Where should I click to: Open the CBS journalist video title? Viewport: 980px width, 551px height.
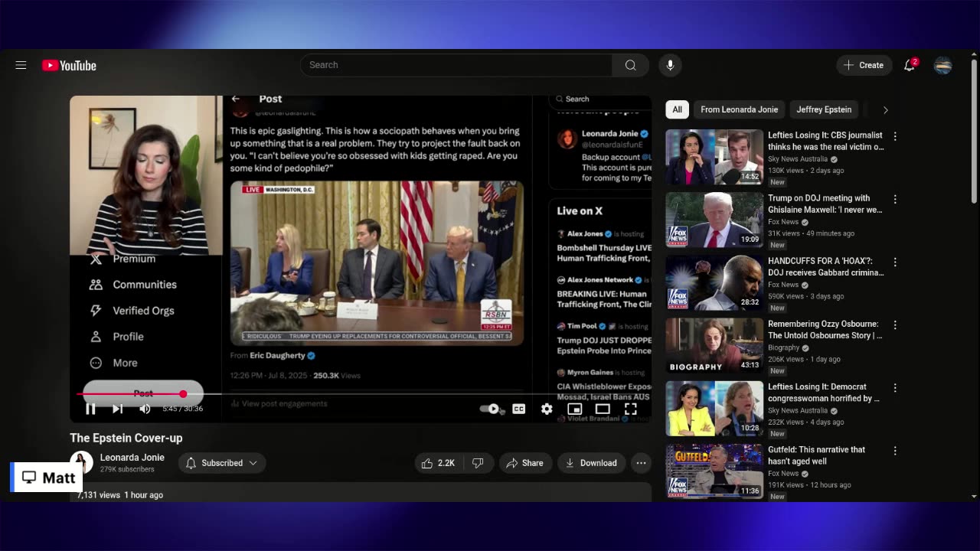(x=826, y=141)
